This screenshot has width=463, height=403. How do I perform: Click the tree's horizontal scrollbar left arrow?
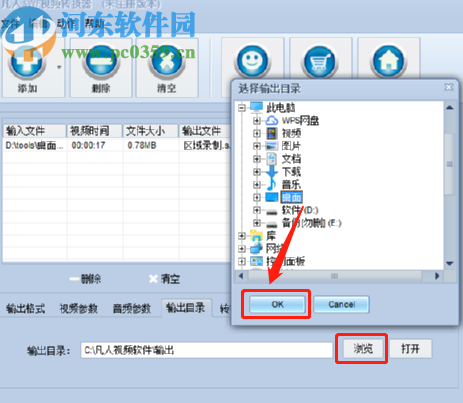(x=241, y=276)
